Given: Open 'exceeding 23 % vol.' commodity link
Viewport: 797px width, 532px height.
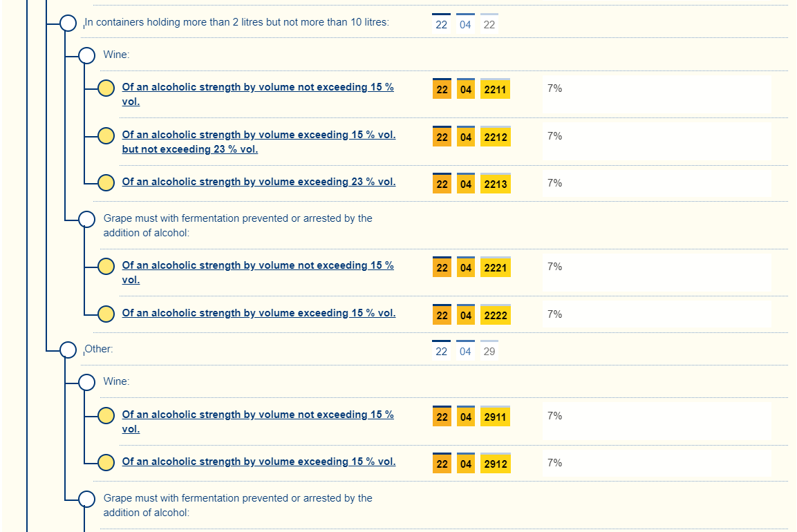Looking at the screenshot, I should coord(259,182).
